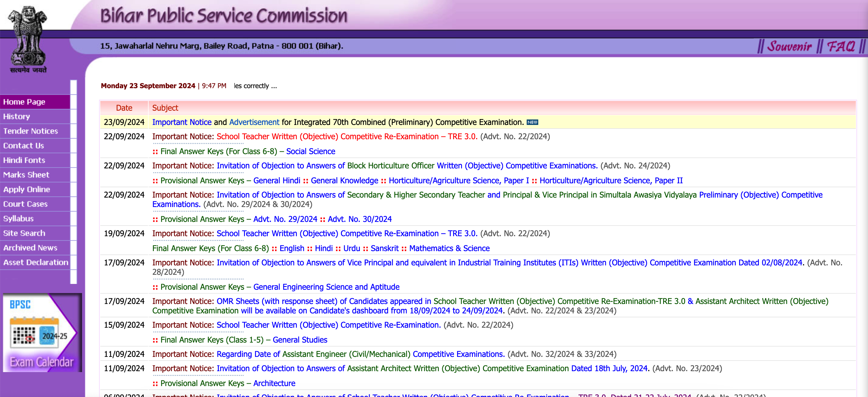
Task: Open General Engineering Science and Aptitude key
Action: [x=326, y=287]
